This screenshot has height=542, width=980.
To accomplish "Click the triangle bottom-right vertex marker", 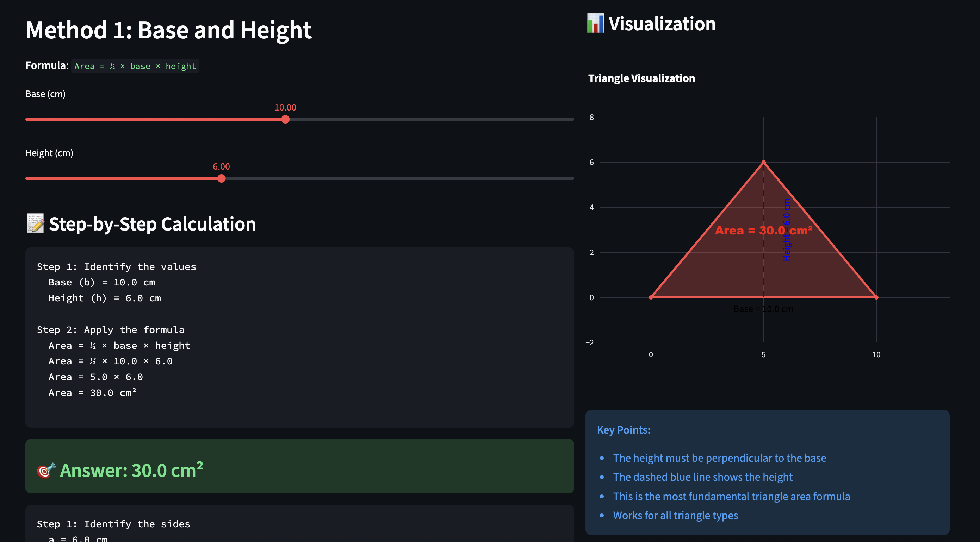I will tap(876, 297).
